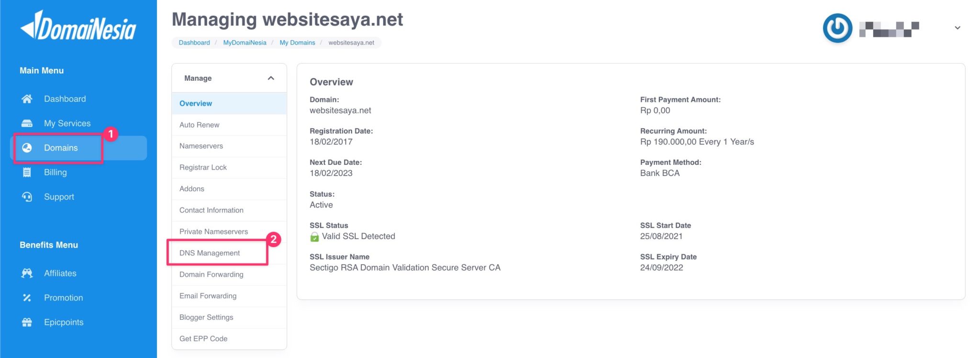Click the Affiliates handshake icon
980x358 pixels.
[x=27, y=273]
